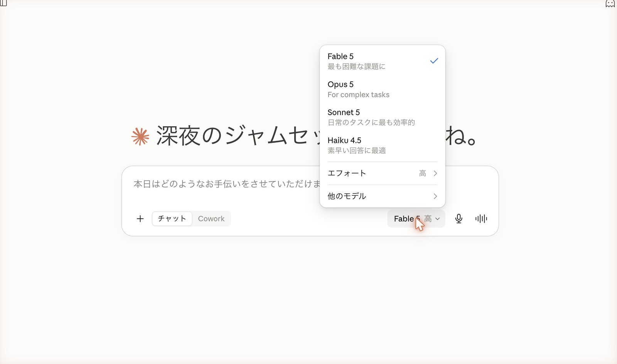The width and height of the screenshot is (617, 364).
Task: Click the plus attachment icon
Action: (140, 219)
